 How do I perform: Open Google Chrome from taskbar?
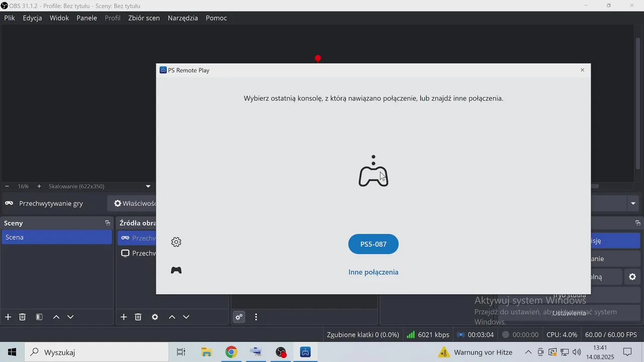pos(231,352)
